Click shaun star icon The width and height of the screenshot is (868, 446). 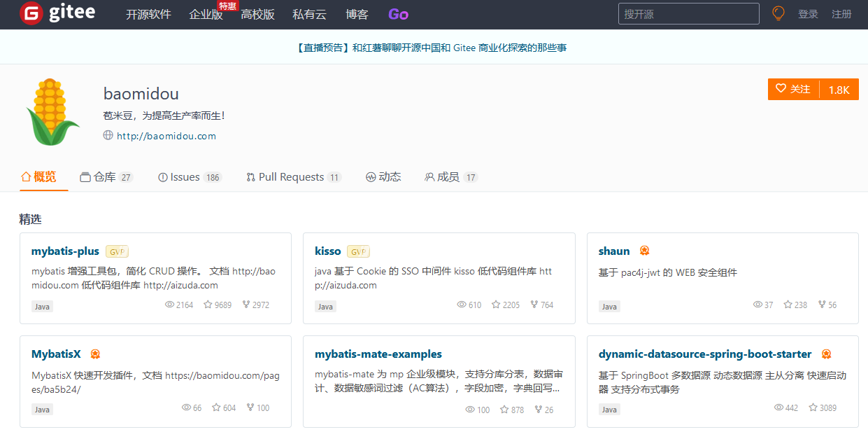[x=788, y=305]
